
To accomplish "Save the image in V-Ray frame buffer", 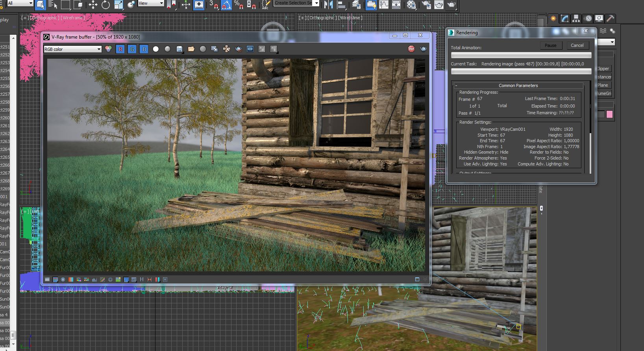I will click(180, 49).
